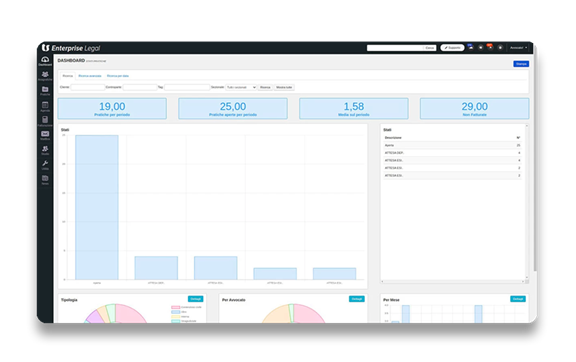Viewport: 576px width, 362px height.
Task: Open the Mailbox envelope icon in sidebar
Action: point(45,135)
